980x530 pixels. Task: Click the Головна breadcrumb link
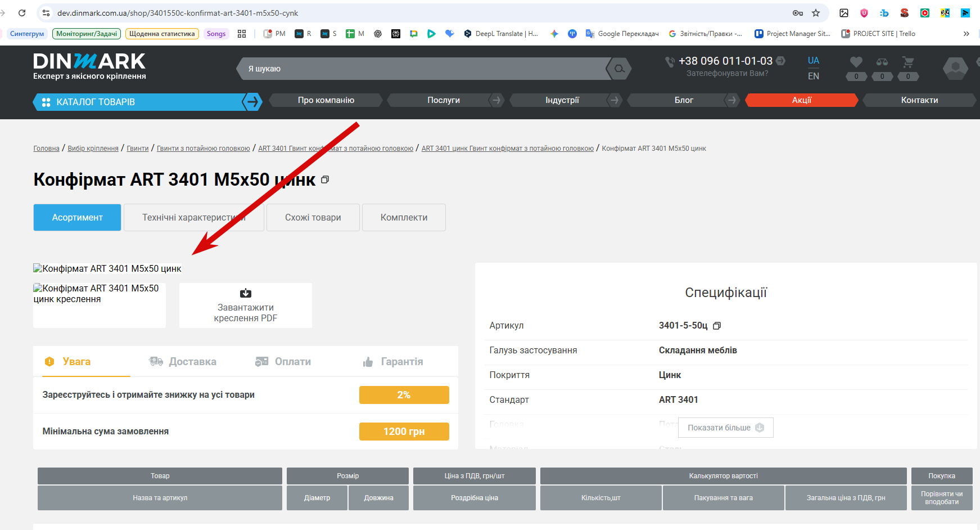click(46, 149)
